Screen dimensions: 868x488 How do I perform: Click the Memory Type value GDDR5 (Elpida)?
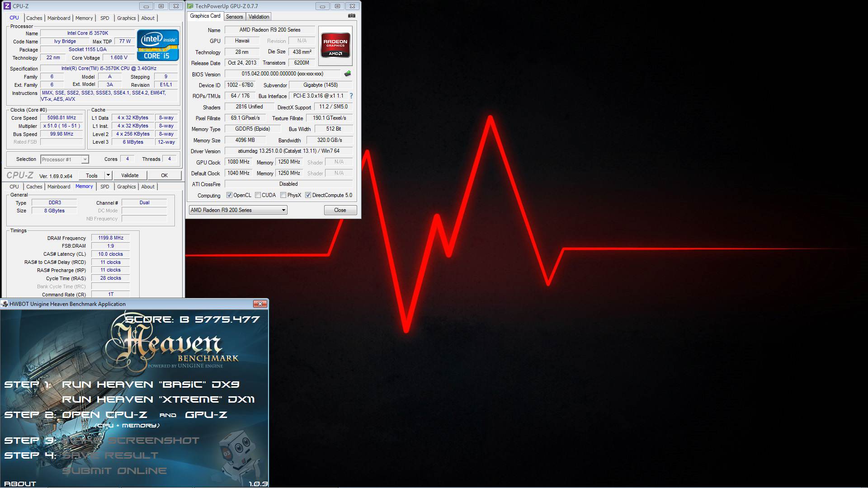[x=252, y=129]
